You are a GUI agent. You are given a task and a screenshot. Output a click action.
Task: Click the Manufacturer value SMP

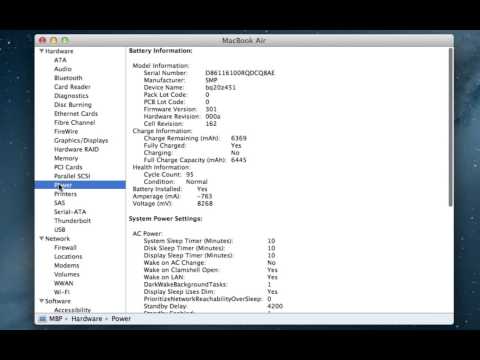click(x=211, y=80)
